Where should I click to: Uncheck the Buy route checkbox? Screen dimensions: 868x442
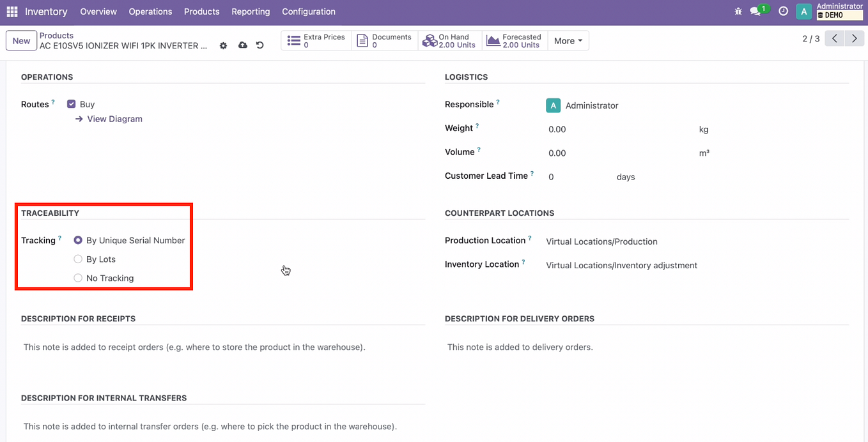coord(71,103)
